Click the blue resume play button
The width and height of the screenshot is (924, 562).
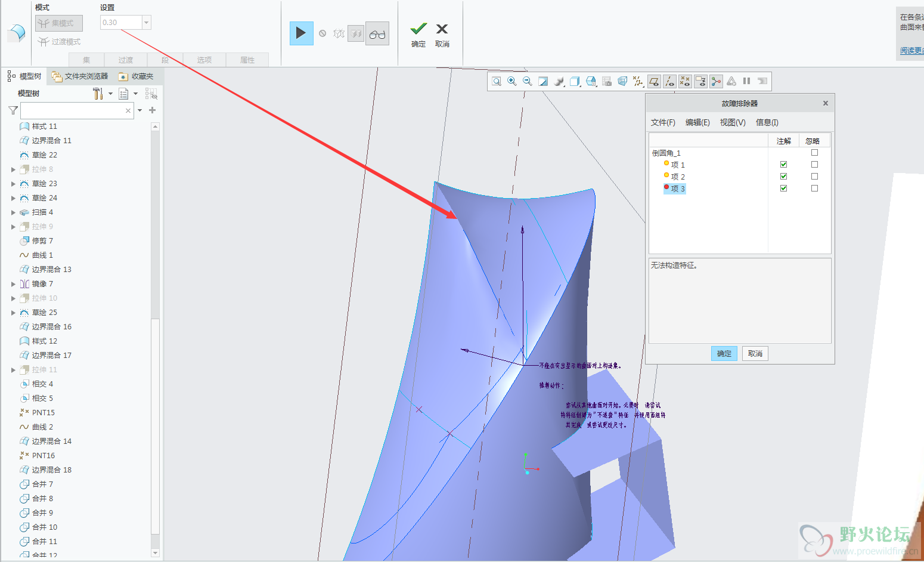click(301, 33)
